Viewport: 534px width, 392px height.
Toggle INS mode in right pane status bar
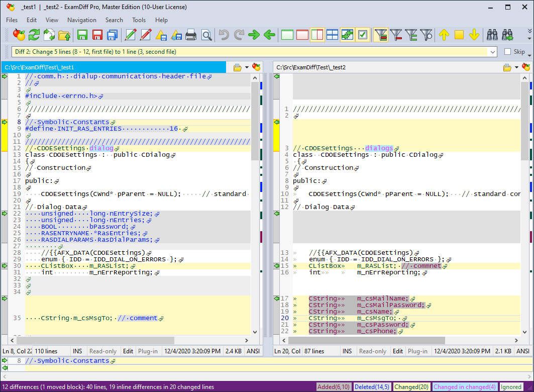click(x=347, y=351)
